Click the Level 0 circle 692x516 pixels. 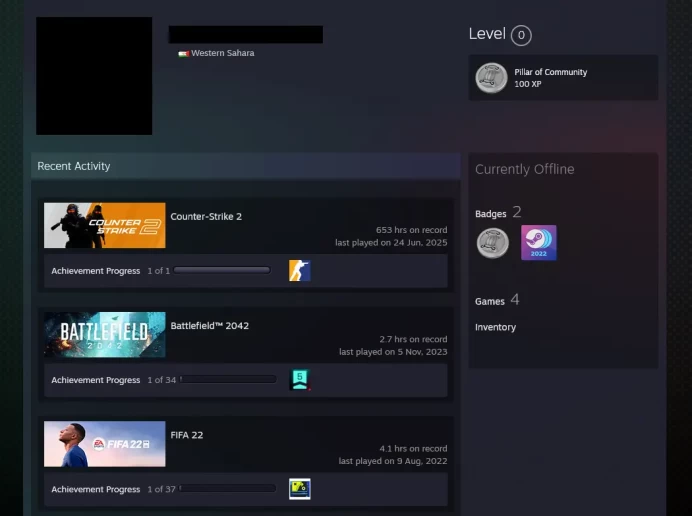(x=521, y=35)
